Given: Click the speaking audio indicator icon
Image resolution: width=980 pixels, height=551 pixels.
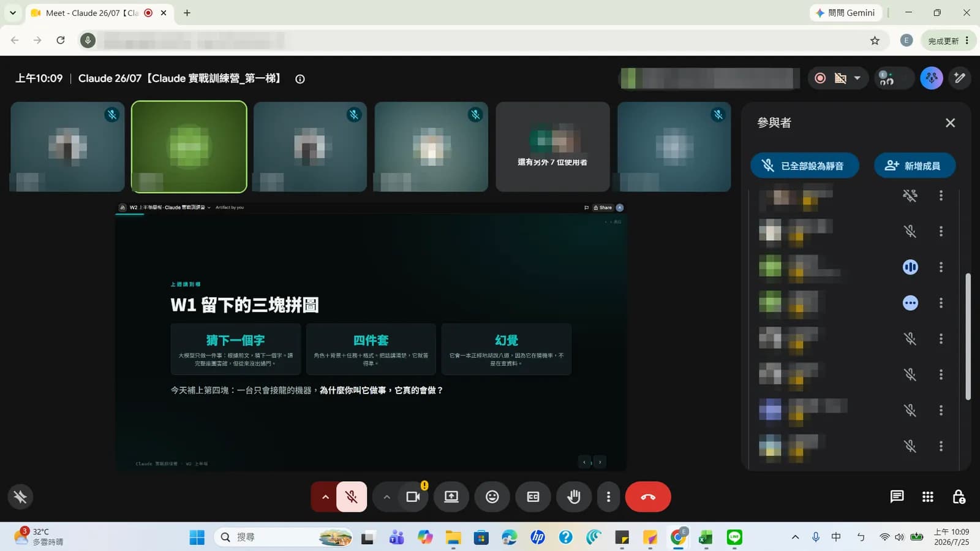Looking at the screenshot, I should (910, 267).
